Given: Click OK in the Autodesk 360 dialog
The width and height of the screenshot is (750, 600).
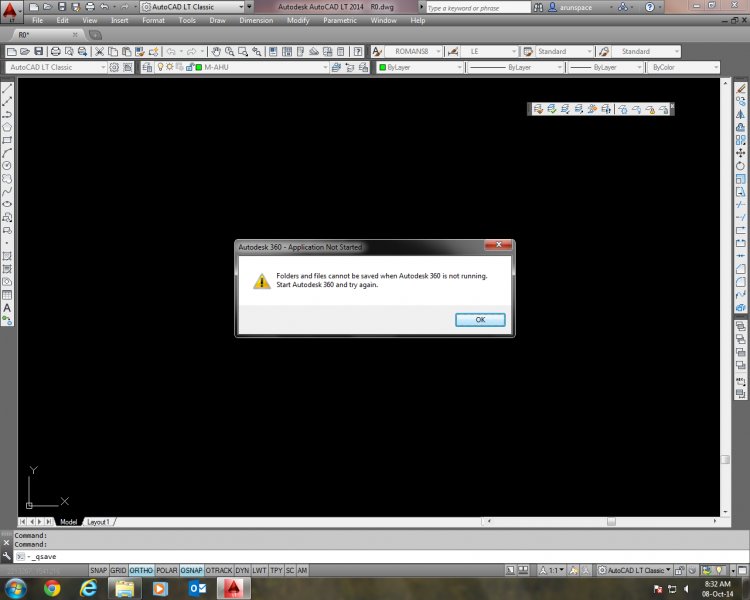Looking at the screenshot, I should (x=480, y=320).
